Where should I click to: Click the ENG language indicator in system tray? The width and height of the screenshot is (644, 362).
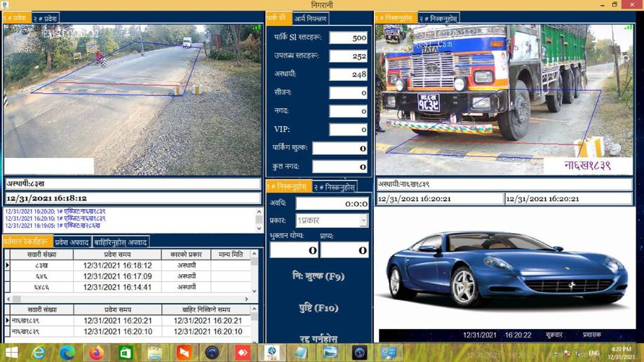click(593, 353)
